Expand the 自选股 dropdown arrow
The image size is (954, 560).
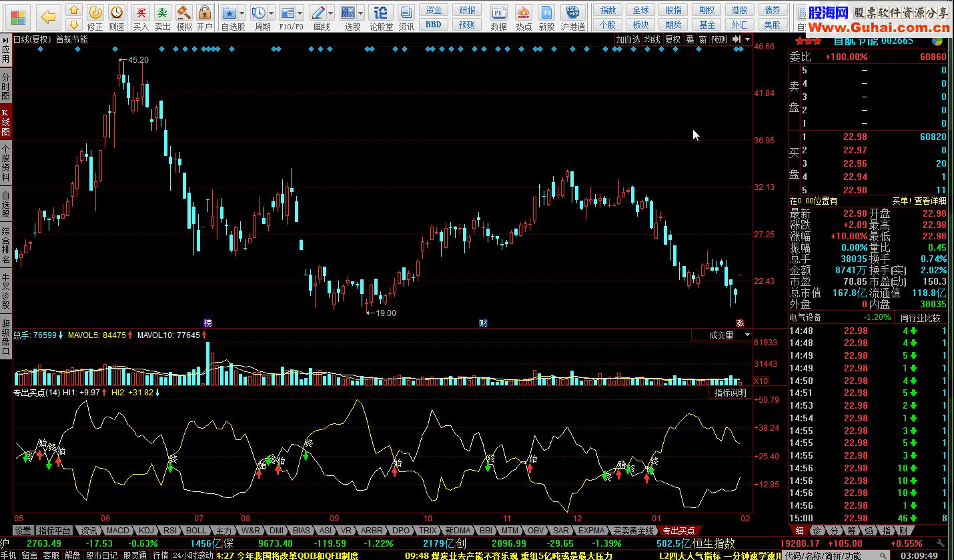tap(242, 13)
